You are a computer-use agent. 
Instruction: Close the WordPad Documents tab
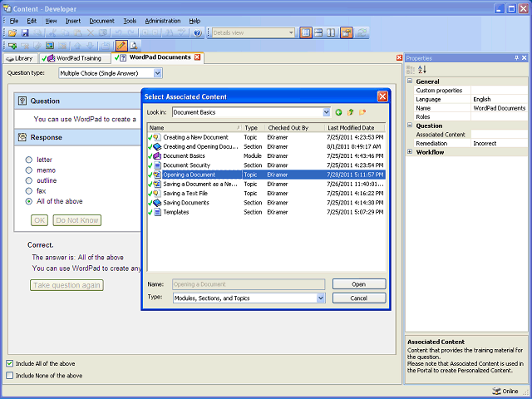coord(197,57)
